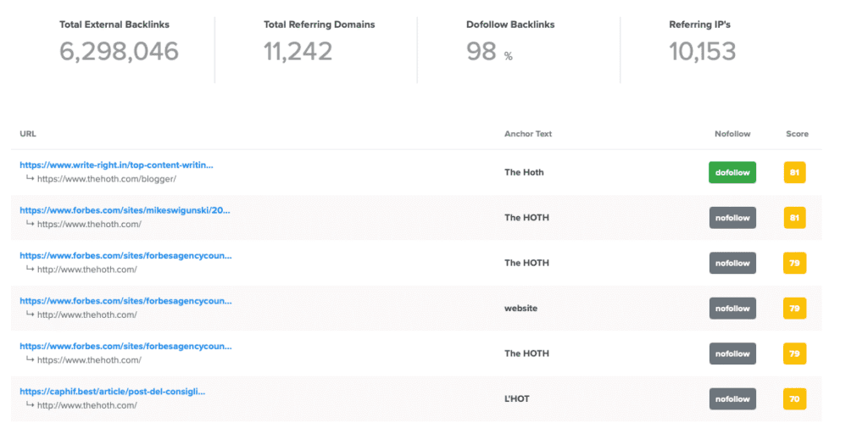The width and height of the screenshot is (868, 423).
Task: Open the caphif.best article backlink link
Action: [112, 392]
